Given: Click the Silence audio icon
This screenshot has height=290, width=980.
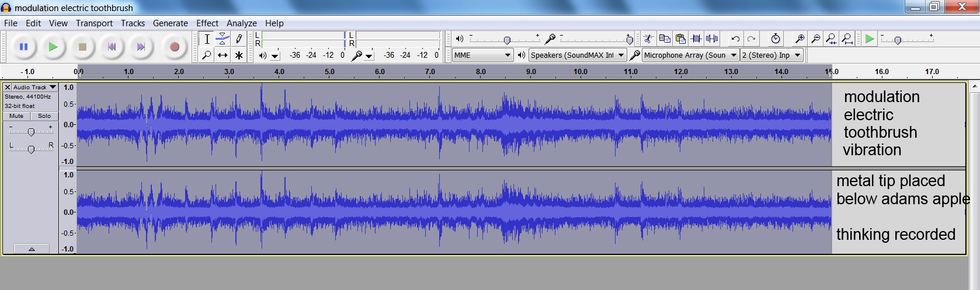Looking at the screenshot, I should click(712, 39).
